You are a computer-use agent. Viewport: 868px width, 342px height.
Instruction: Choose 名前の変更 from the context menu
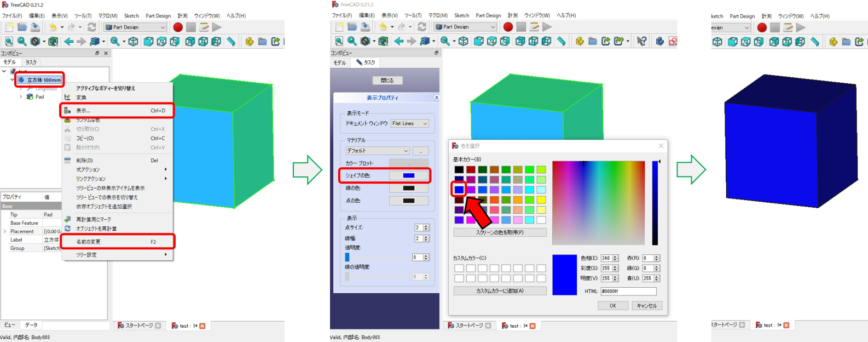click(x=88, y=242)
